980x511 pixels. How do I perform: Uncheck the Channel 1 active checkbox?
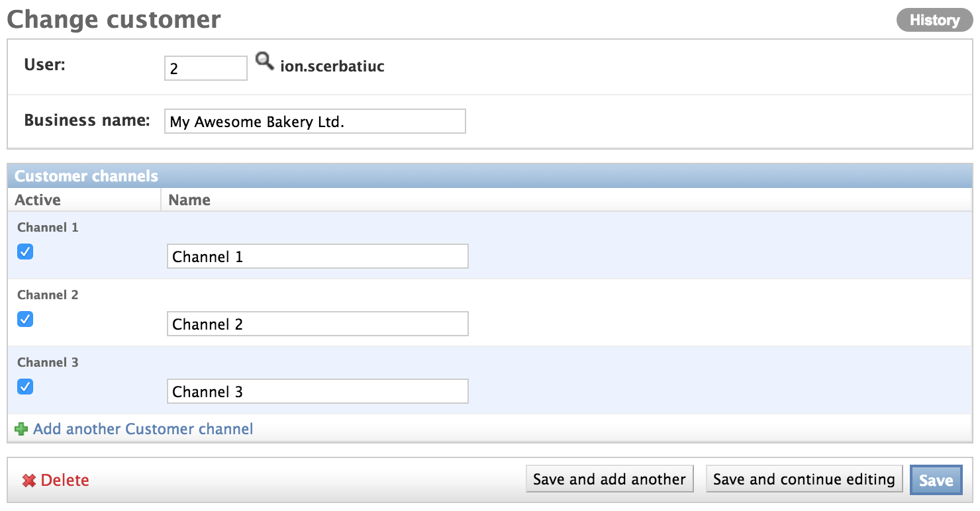[24, 252]
